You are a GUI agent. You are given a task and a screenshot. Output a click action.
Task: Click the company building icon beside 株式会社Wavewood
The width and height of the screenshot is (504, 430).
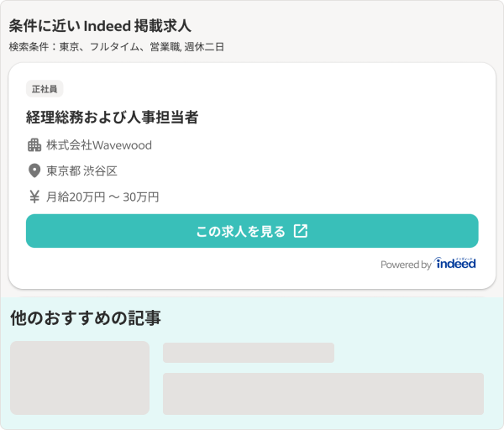tap(34, 145)
